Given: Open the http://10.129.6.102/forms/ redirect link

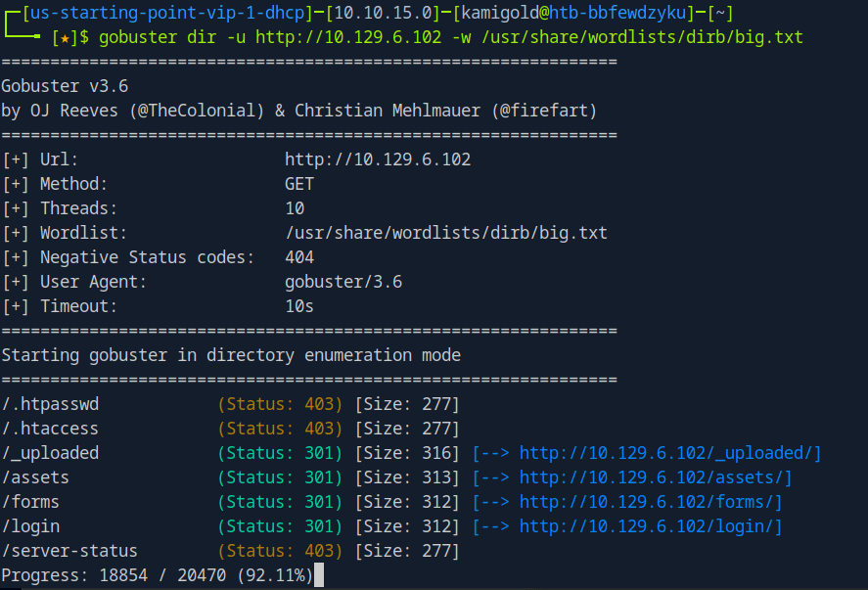Looking at the screenshot, I should 650,502.
